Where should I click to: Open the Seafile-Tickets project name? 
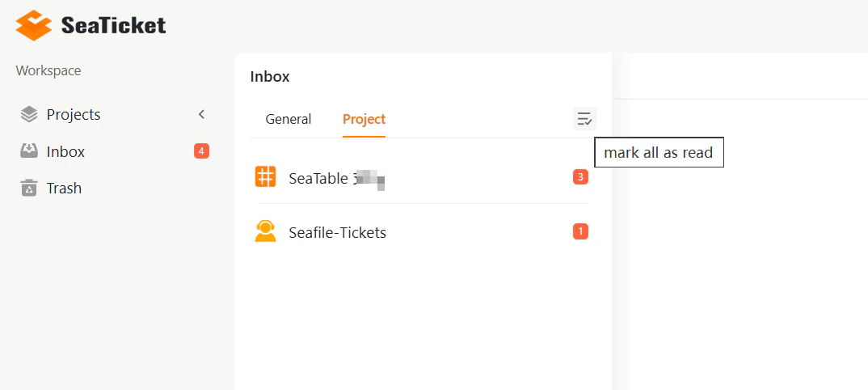click(338, 232)
